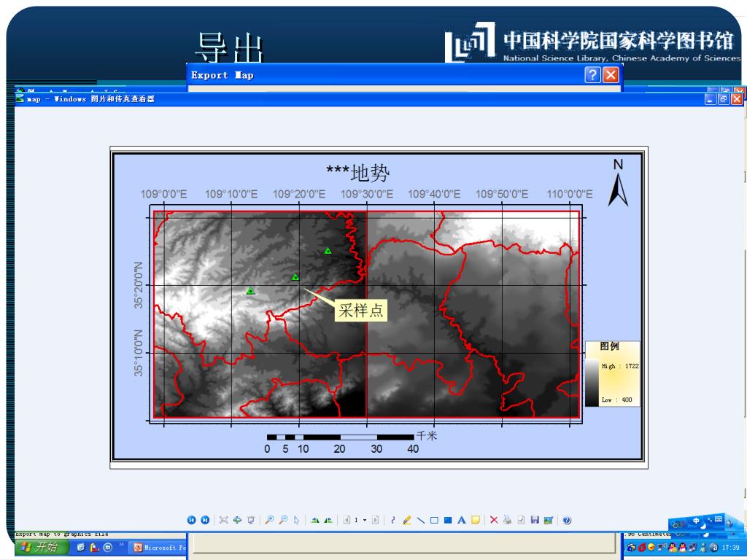The height and width of the screenshot is (560, 747).
Task: Rotate image clockwise
Action: click(x=315, y=520)
